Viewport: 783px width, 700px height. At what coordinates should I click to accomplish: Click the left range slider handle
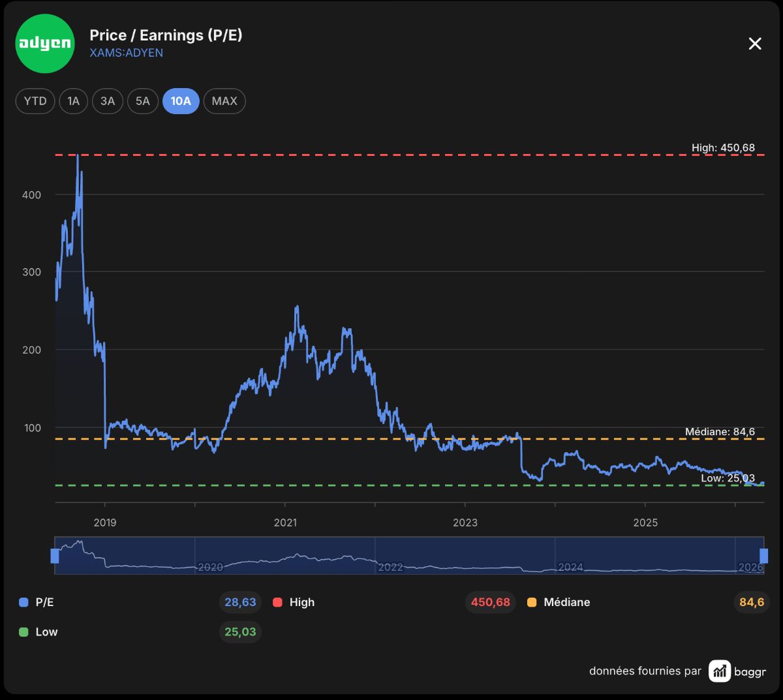(x=55, y=556)
